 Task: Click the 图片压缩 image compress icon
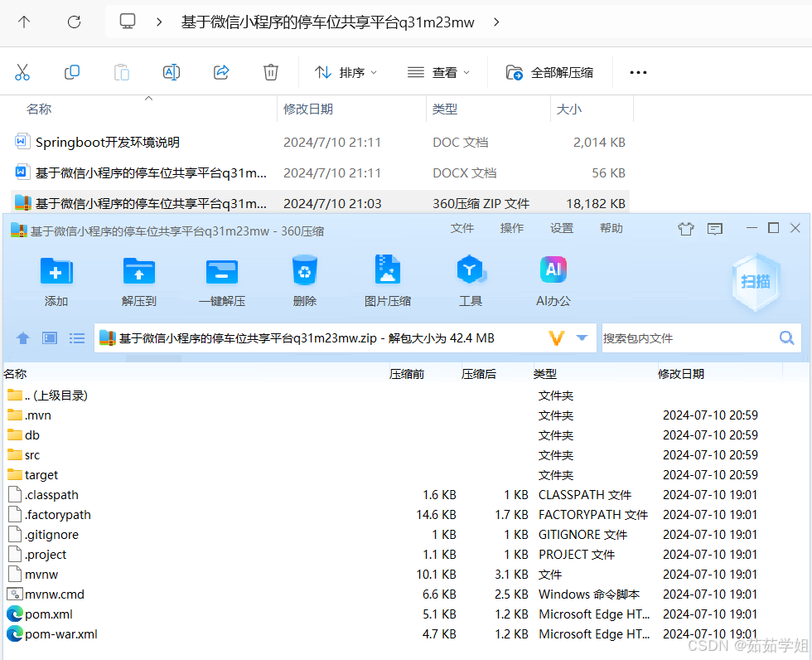pos(388,269)
